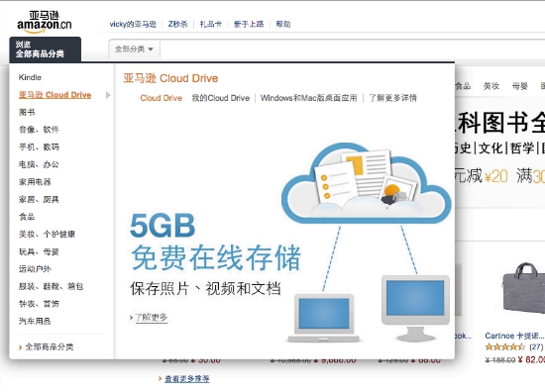Click the laptop illustration in the banner
This screenshot has height=392, width=545.
click(x=324, y=318)
